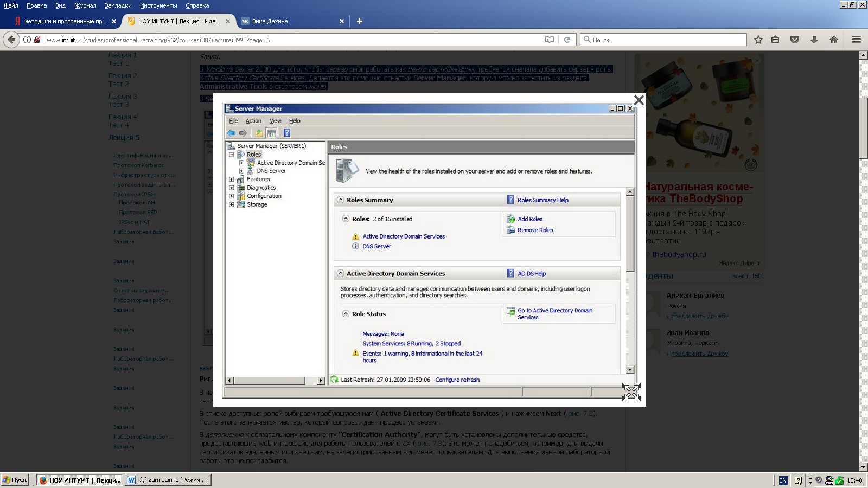868x488 pixels.
Task: Reload the page with the refresh icon
Action: coord(567,40)
